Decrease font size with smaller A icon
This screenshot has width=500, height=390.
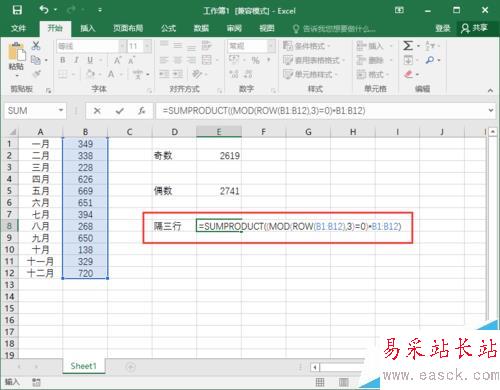coord(131,60)
